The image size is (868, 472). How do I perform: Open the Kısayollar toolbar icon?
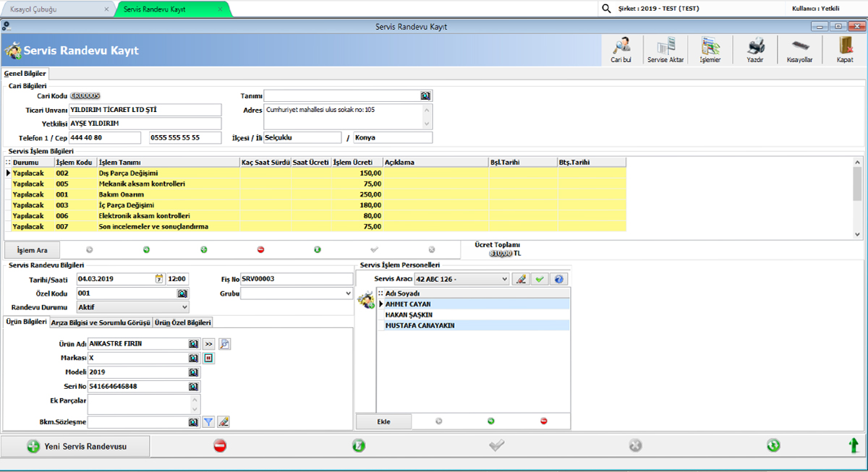coord(799,48)
